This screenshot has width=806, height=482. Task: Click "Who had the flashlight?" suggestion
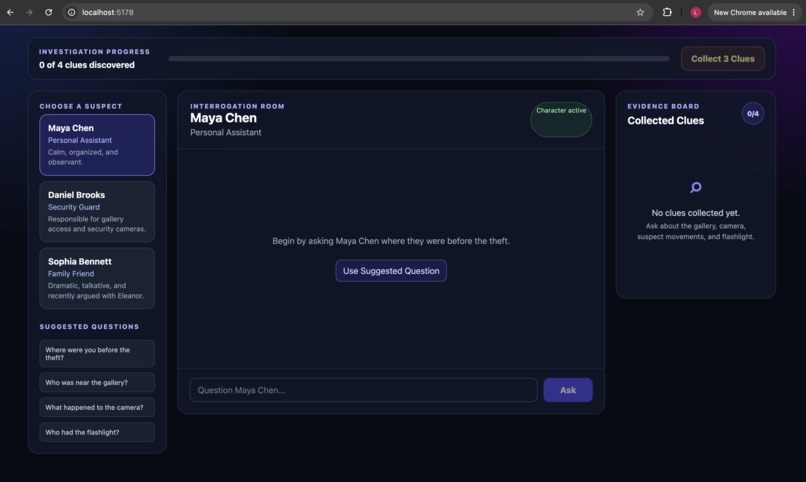tap(97, 432)
